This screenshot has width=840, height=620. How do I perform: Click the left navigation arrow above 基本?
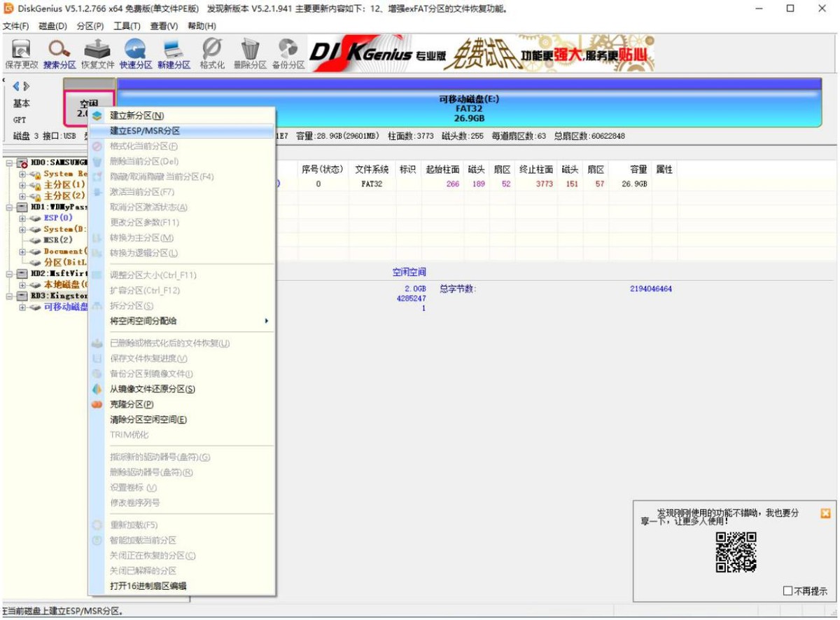(15, 86)
